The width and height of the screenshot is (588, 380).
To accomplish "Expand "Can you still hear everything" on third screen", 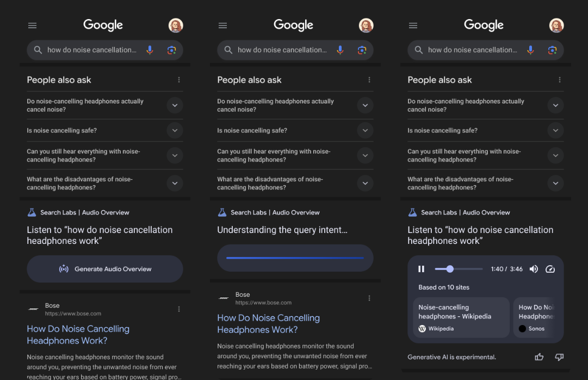I will [x=555, y=156].
